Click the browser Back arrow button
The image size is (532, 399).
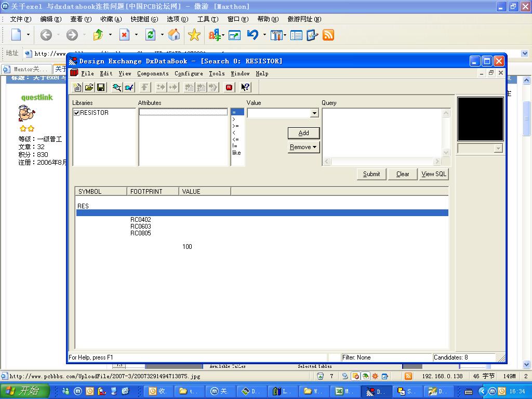coord(46,35)
